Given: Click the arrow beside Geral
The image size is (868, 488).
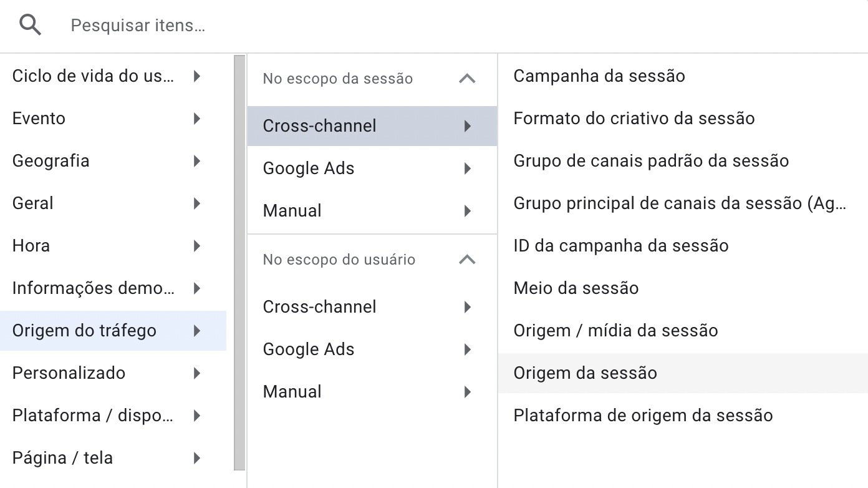Looking at the screenshot, I should (x=197, y=203).
